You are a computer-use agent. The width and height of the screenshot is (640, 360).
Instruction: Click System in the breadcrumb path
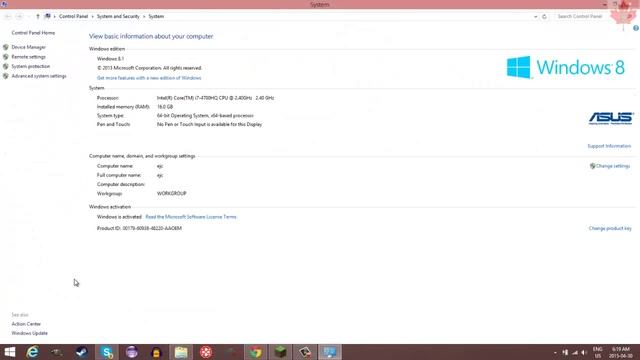156,16
